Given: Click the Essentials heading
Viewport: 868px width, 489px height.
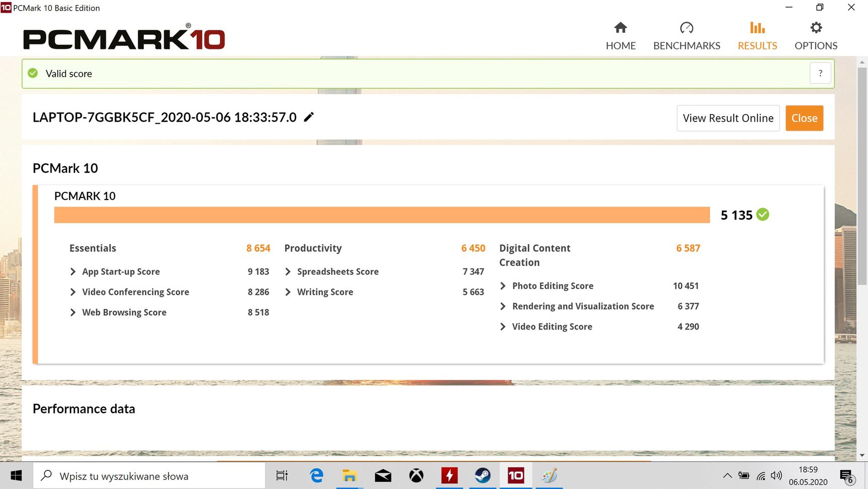Looking at the screenshot, I should [93, 248].
